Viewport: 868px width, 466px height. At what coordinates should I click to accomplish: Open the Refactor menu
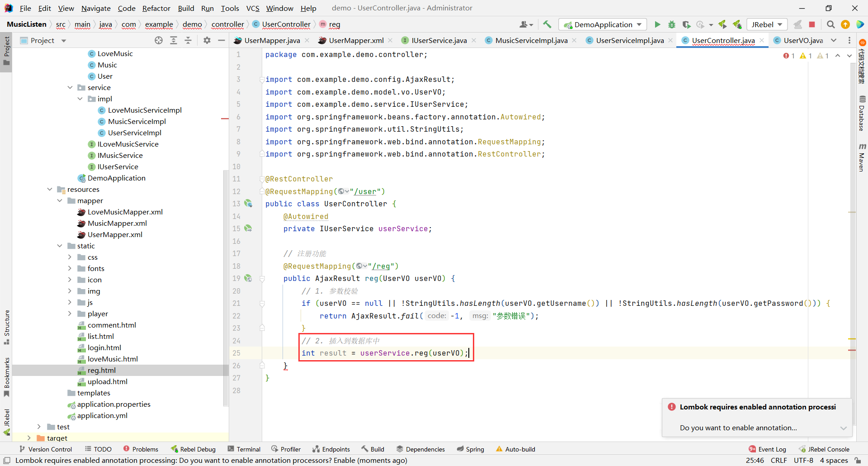click(x=156, y=8)
